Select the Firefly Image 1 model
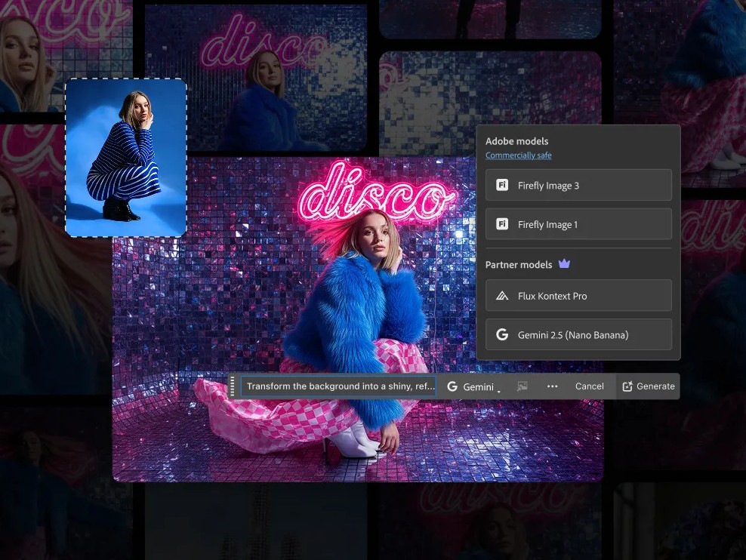Viewport: 746px width, 560px height. tap(578, 224)
